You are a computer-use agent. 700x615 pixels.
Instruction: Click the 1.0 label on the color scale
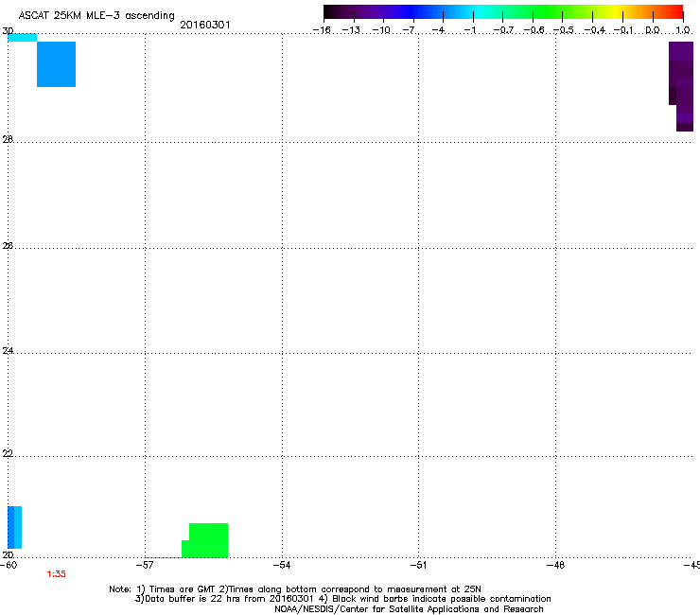click(683, 30)
